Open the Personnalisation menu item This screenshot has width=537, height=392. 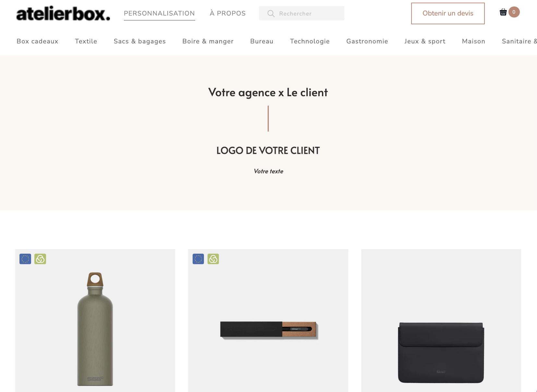point(159,13)
